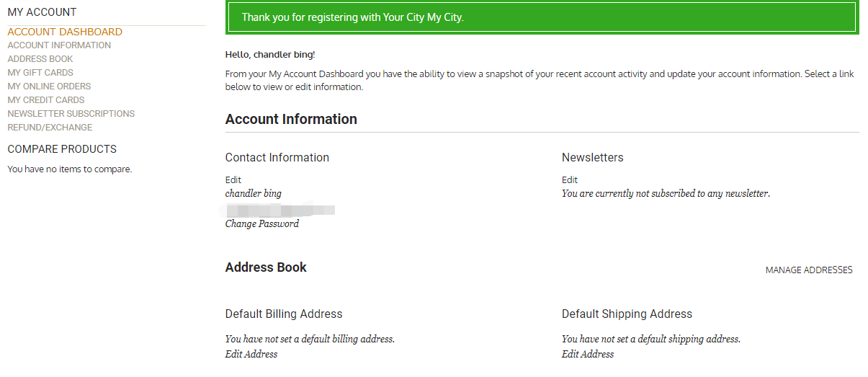Click the 'Contact Information' heading
This screenshot has height=377, width=868.
(x=277, y=157)
